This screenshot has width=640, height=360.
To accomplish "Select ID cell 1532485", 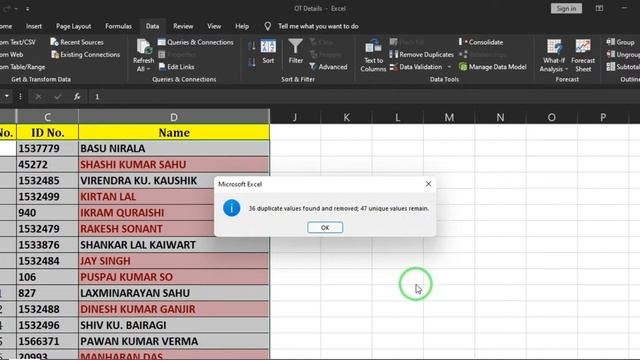I will click(x=47, y=180).
